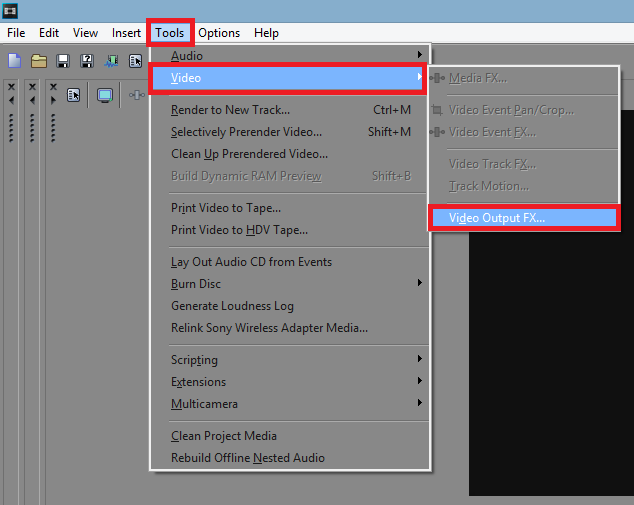Click the New Project icon in the toolbar

coord(15,61)
